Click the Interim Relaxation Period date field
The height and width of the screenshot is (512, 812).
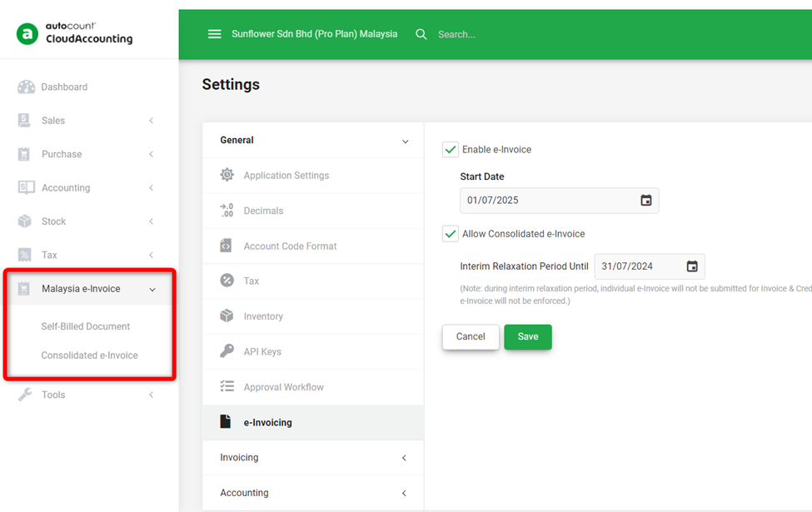(650, 266)
